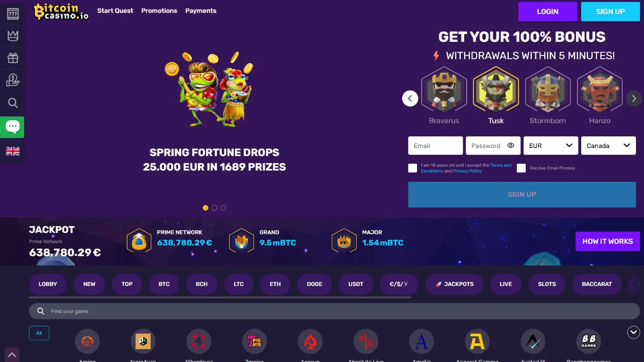The height and width of the screenshot is (362, 644).
Task: Click the LOGIN button
Action: tap(547, 12)
